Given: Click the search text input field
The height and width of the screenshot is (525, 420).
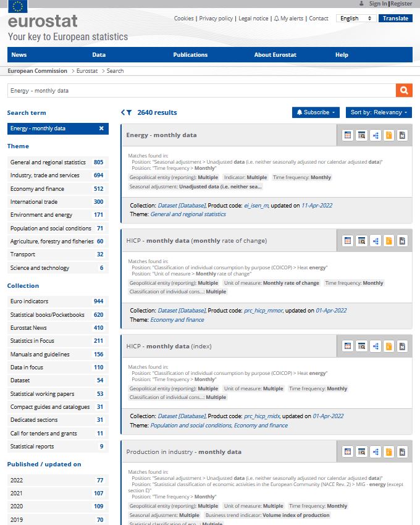Looking at the screenshot, I should 201,90.
